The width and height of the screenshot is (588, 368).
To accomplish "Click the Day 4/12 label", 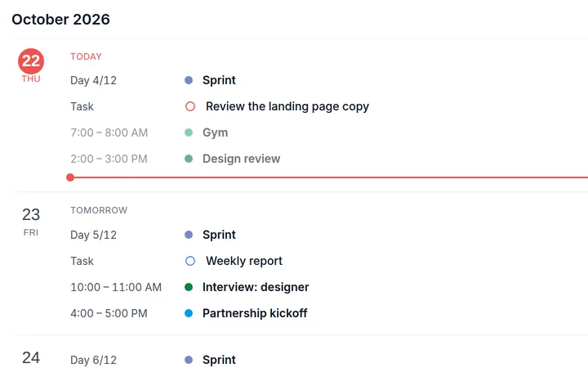I will tap(93, 80).
